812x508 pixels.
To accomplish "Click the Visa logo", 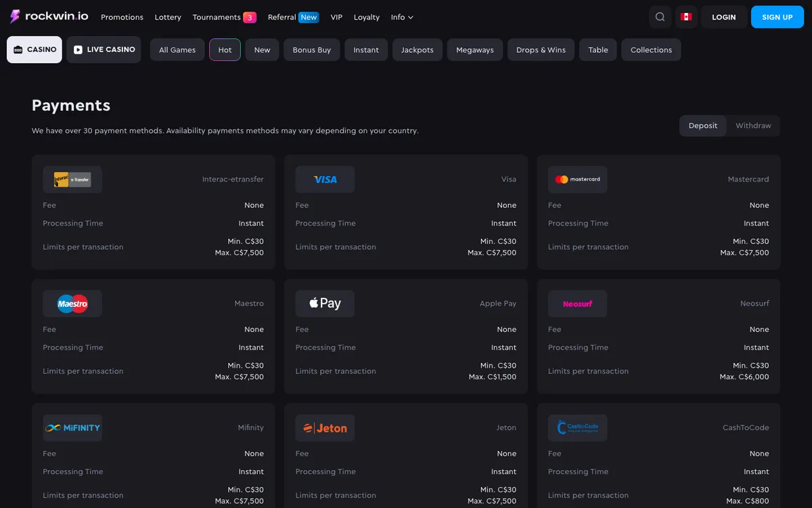I will pos(325,179).
